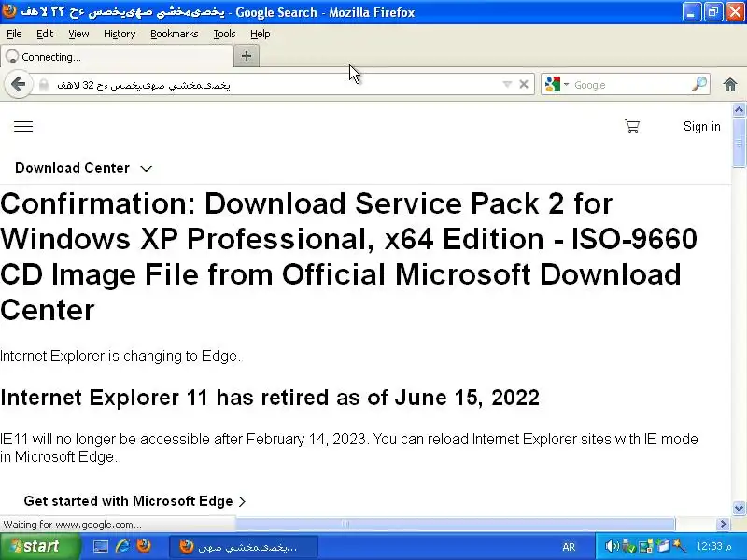Screen dimensions: 747x560
Task: Click the taskbar clock 12:33
Action: 713,547
